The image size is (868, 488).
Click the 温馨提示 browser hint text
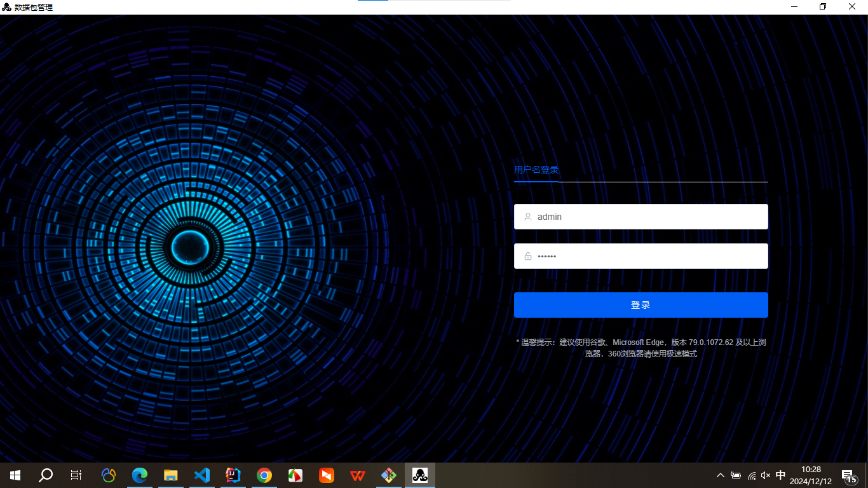click(x=641, y=348)
